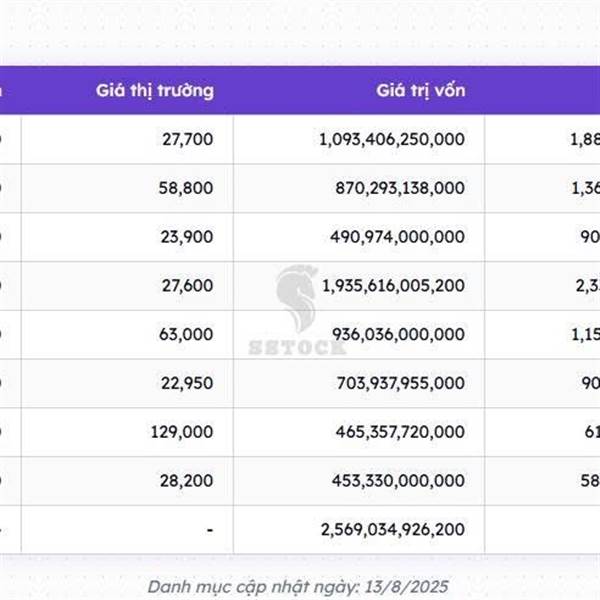This screenshot has width=600, height=600.
Task: Click the 'Giá thị trường' column header
Action: (x=155, y=91)
